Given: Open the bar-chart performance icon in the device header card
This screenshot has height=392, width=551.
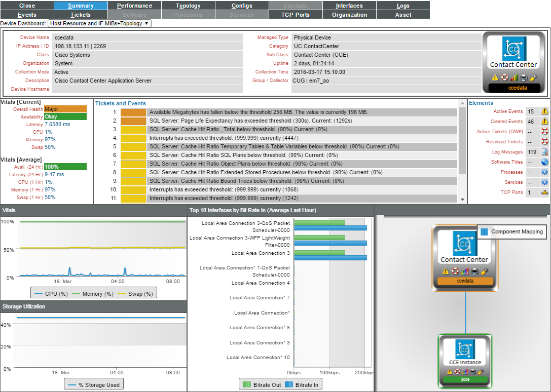Looking at the screenshot, I should click(x=514, y=77).
